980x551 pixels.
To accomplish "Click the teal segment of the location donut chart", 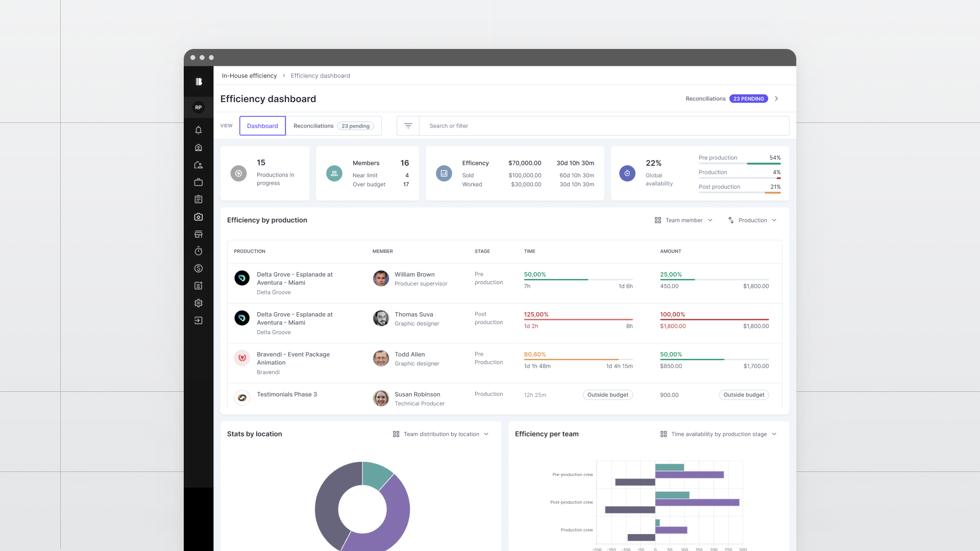I will (375, 474).
